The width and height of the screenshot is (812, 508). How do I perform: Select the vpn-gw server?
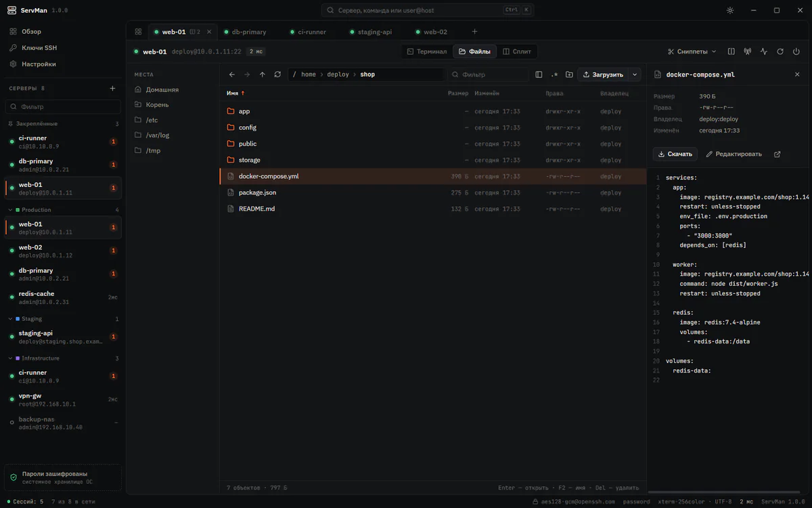pyautogui.click(x=63, y=400)
